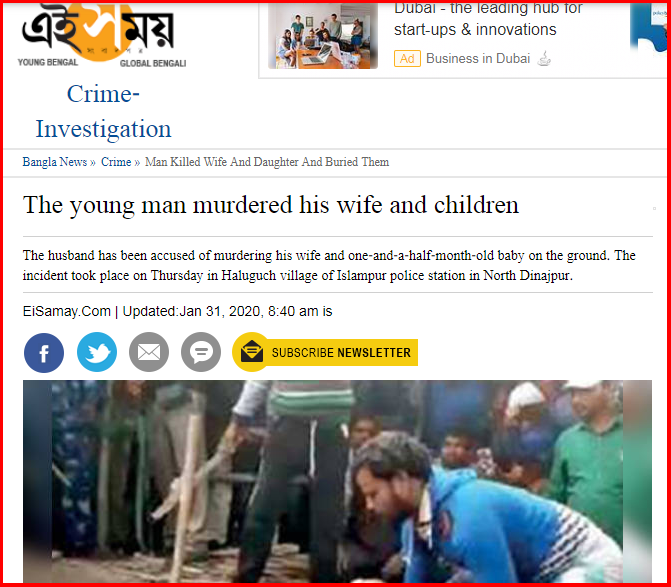Screen dimensions: 671x587
Task: Open the Dubai start-ups ad headline
Action: click(x=488, y=20)
